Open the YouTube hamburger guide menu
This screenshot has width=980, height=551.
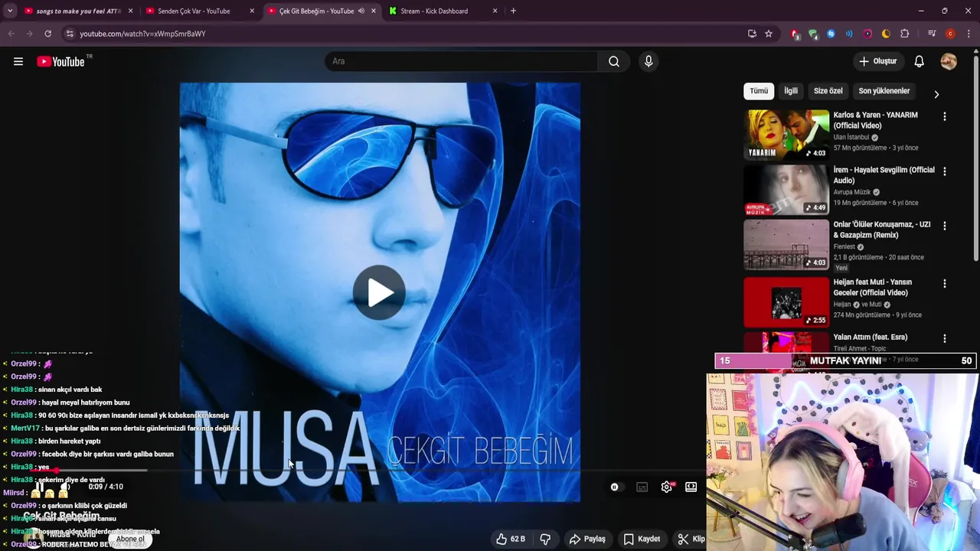click(x=18, y=61)
